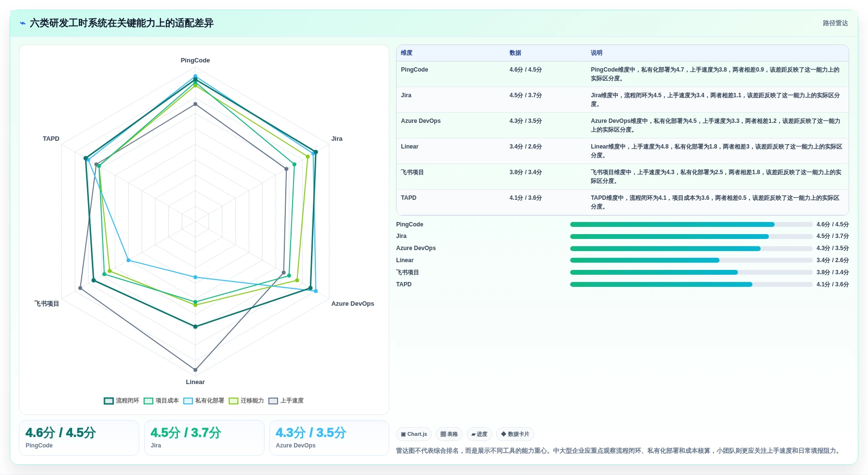Image resolution: width=868 pixels, height=475 pixels.
Task: Click the 飞书项目 progress bar
Action: point(691,272)
